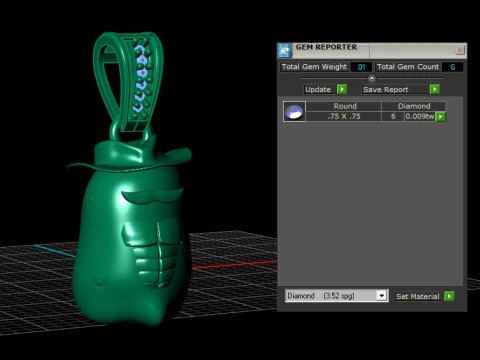Click the GEM REPORTER title bar
Viewport: 480px width, 360px height.
point(372,50)
